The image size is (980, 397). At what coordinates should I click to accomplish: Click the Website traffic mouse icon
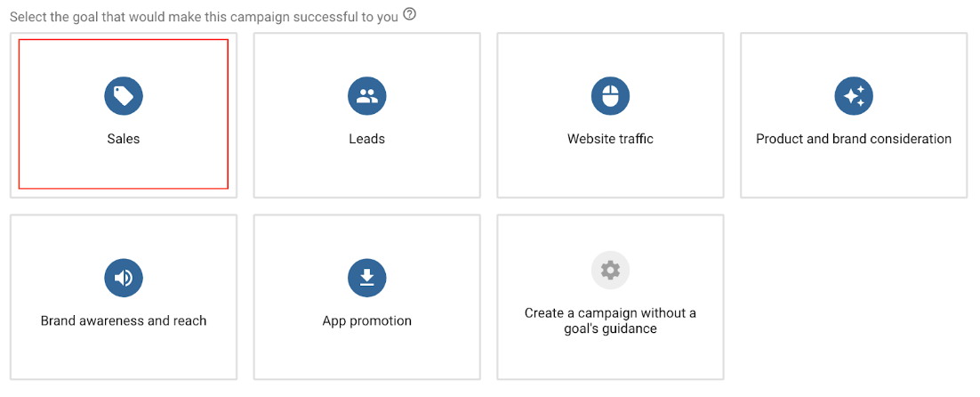click(x=611, y=95)
